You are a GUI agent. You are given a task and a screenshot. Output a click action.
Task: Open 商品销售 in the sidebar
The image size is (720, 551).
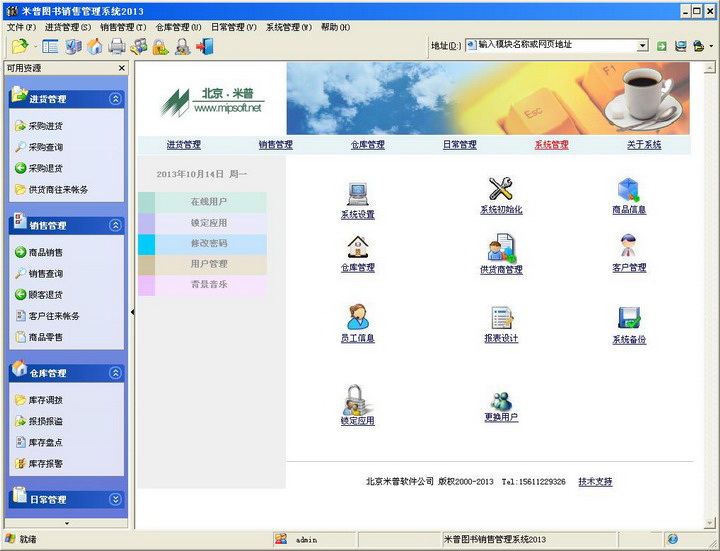point(39,252)
